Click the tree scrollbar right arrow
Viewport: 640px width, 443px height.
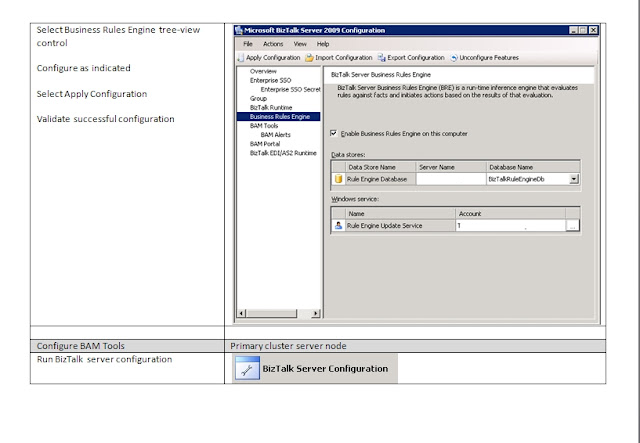pos(316,313)
